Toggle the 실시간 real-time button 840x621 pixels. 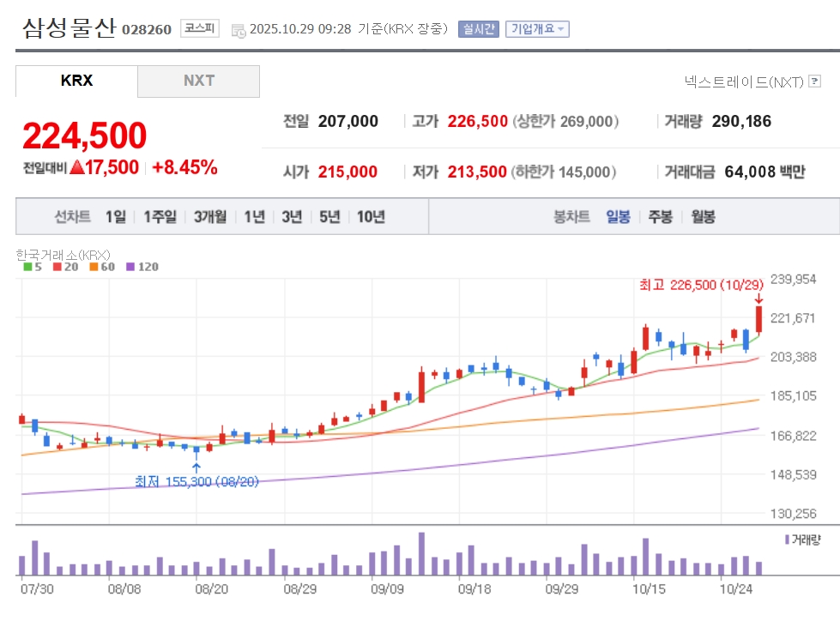click(478, 29)
